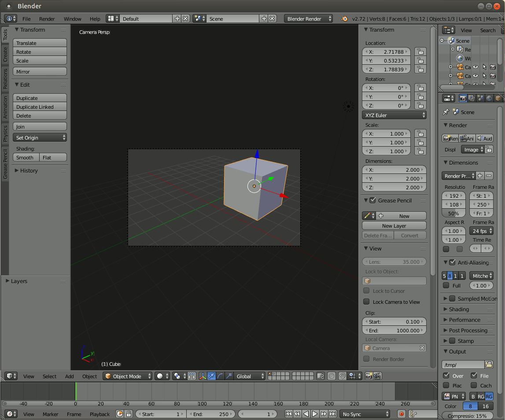Click the Grease Pencil data pencil icon

(x=369, y=216)
